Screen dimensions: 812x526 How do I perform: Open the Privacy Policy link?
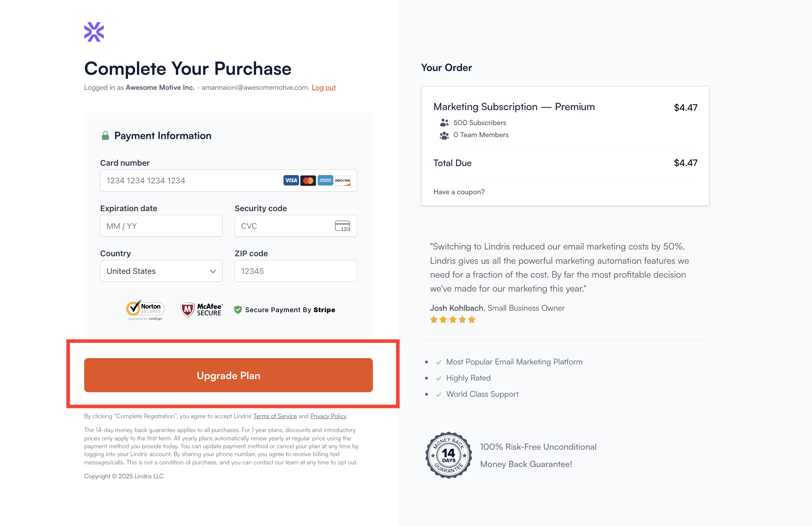[328, 416]
